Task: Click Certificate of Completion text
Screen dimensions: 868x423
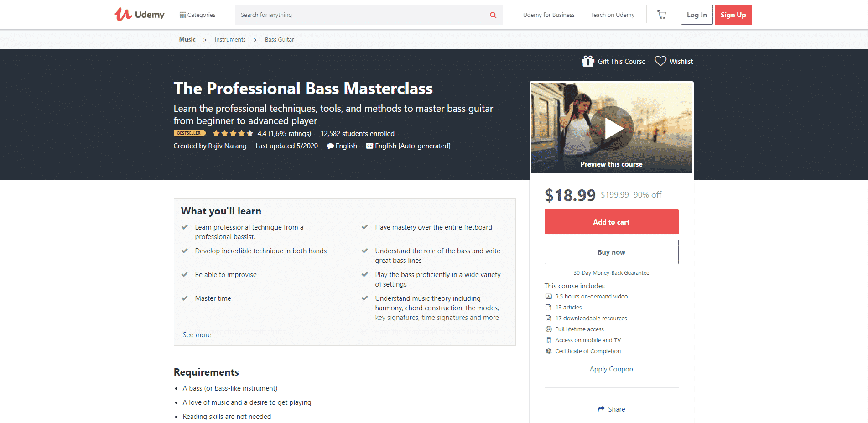Action: 588,351
